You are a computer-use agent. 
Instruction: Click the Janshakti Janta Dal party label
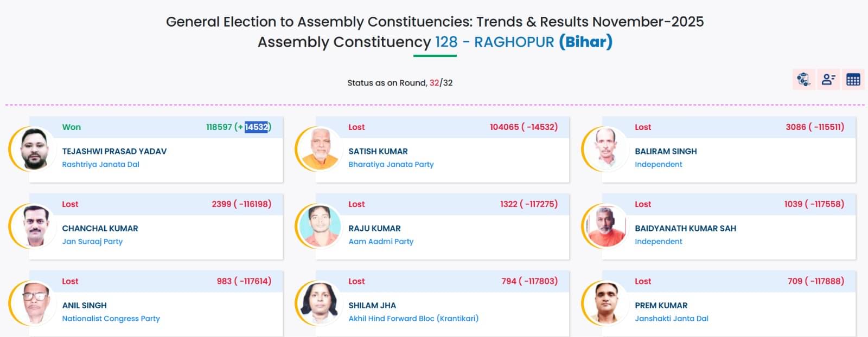[672, 319]
